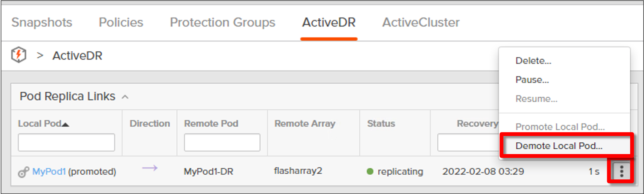Open the ActiveCluster tab
Image resolution: width=644 pixels, height=194 pixels.
click(x=421, y=23)
